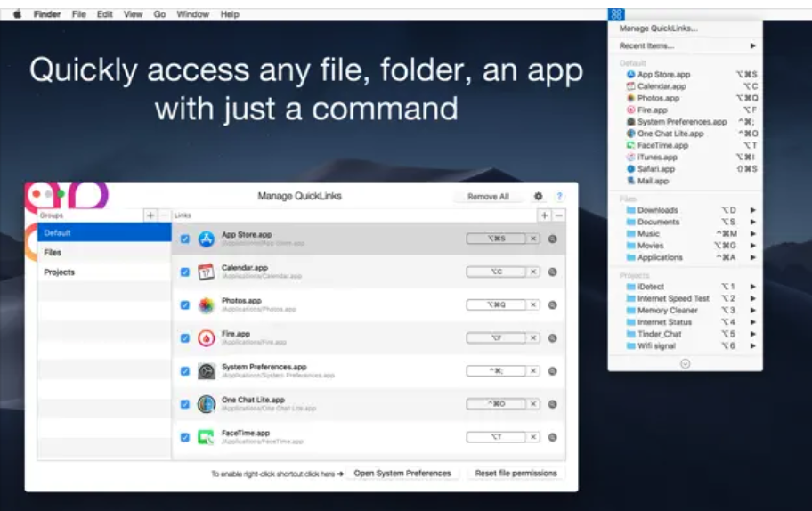Select the Files group in sidebar

104,253
